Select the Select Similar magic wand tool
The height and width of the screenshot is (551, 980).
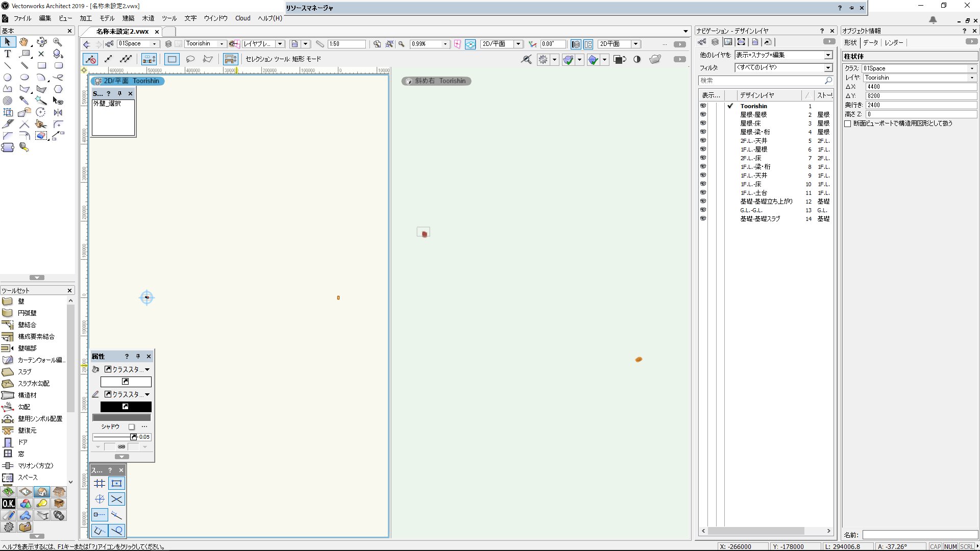[41, 101]
